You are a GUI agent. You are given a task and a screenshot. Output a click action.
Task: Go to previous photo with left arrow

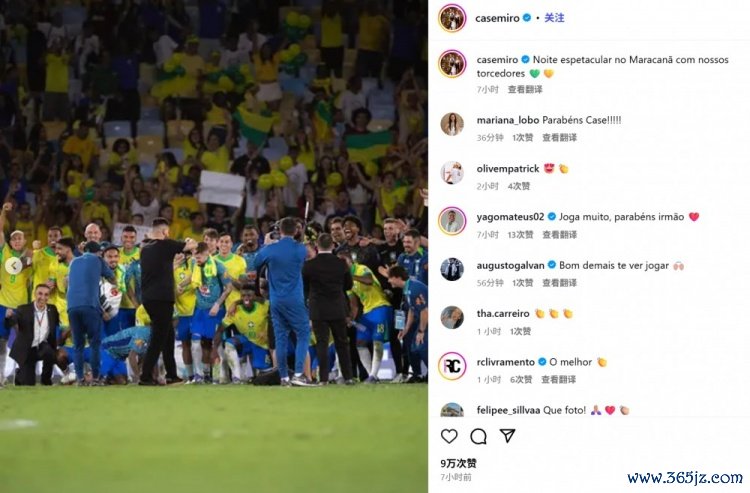[14, 266]
